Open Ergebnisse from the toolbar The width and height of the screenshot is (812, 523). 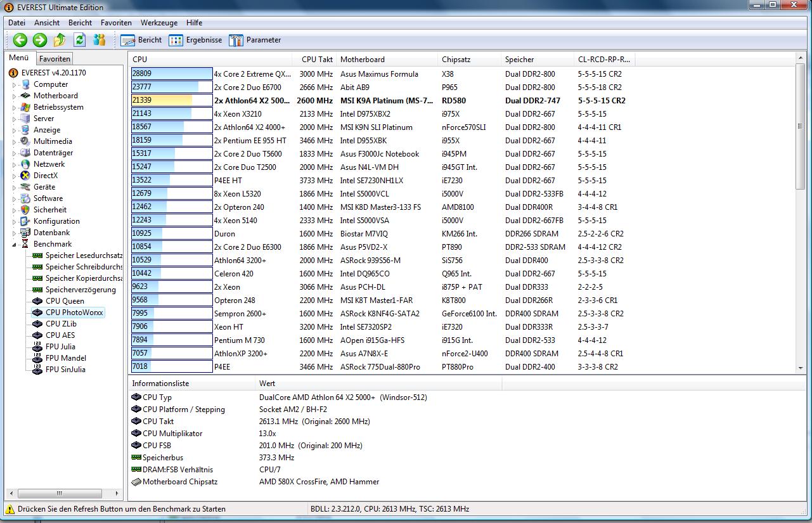point(195,40)
